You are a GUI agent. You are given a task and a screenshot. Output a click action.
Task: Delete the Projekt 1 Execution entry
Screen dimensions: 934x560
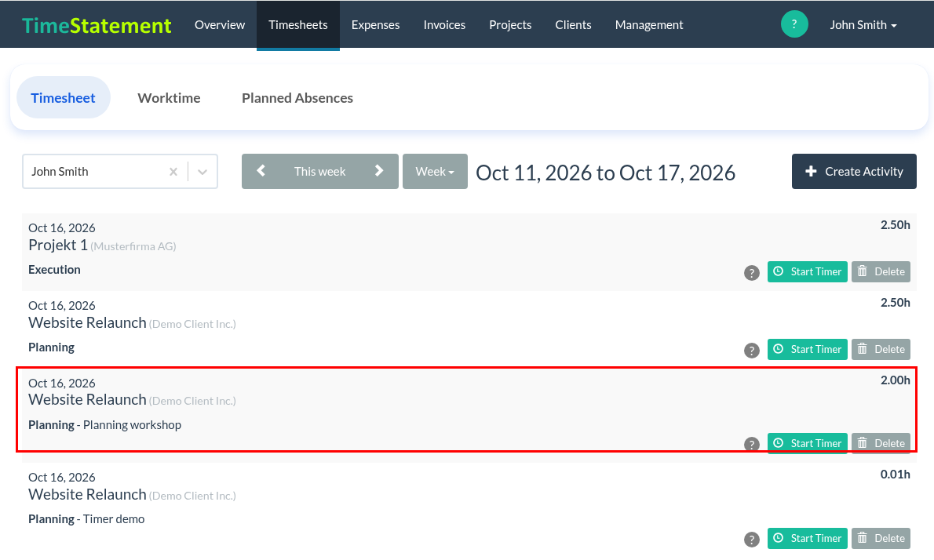click(881, 272)
